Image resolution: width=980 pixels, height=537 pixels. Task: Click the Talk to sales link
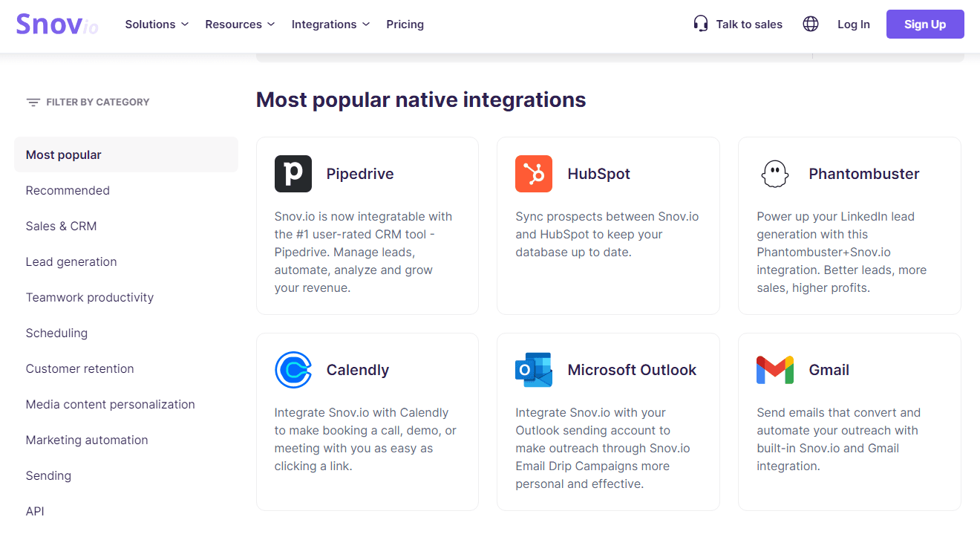pos(748,24)
